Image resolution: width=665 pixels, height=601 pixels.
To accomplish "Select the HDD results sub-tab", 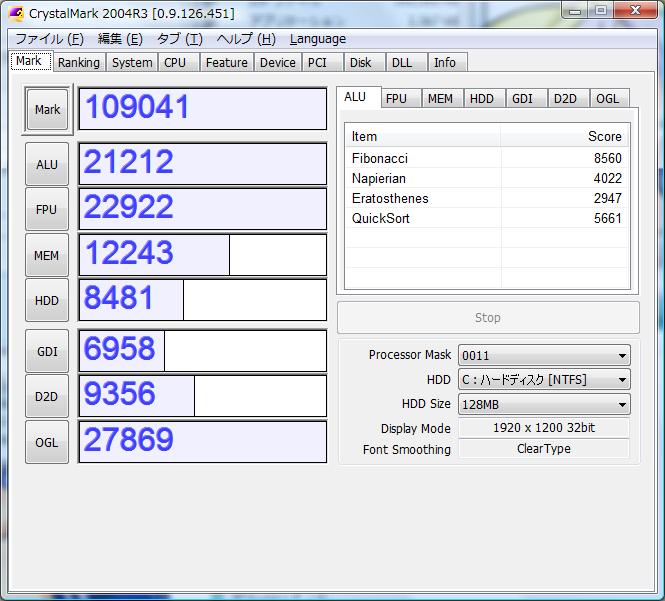I will pyautogui.click(x=484, y=98).
